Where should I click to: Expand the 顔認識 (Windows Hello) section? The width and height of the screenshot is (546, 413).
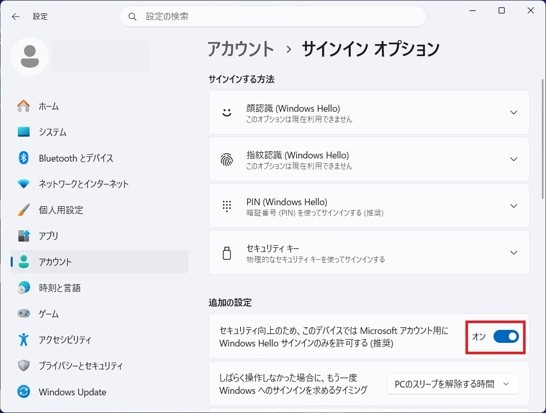(369, 112)
